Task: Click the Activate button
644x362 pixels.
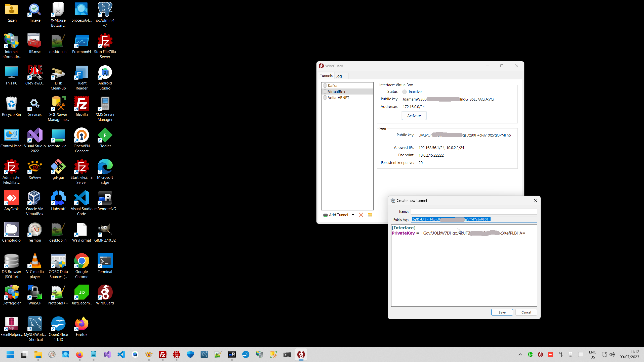Action: 414,116
